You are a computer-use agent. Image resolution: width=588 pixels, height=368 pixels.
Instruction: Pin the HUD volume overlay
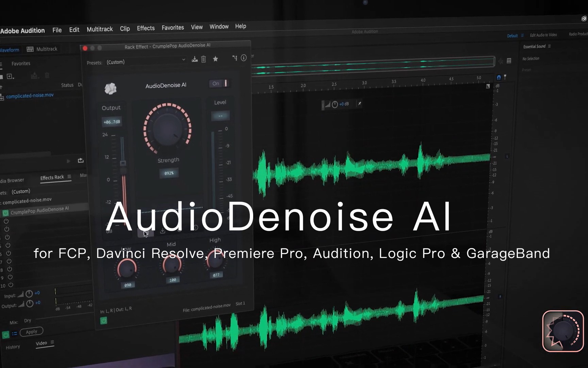point(359,103)
